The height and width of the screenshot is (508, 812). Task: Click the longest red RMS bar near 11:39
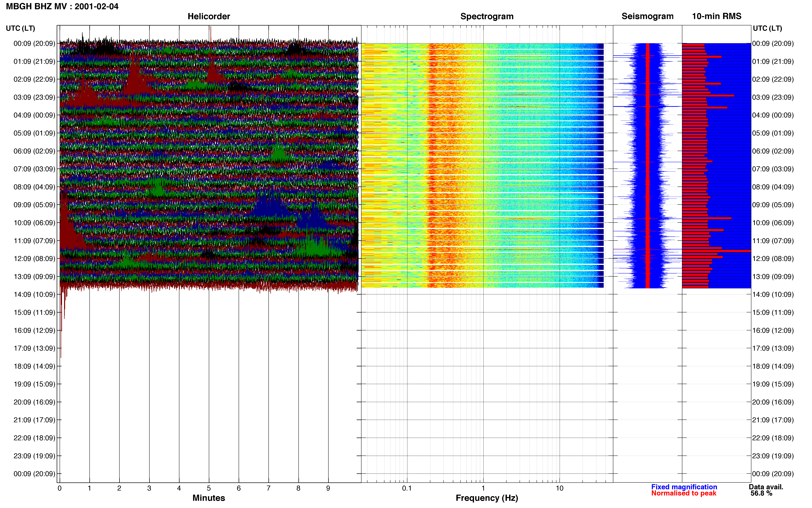[x=716, y=251]
